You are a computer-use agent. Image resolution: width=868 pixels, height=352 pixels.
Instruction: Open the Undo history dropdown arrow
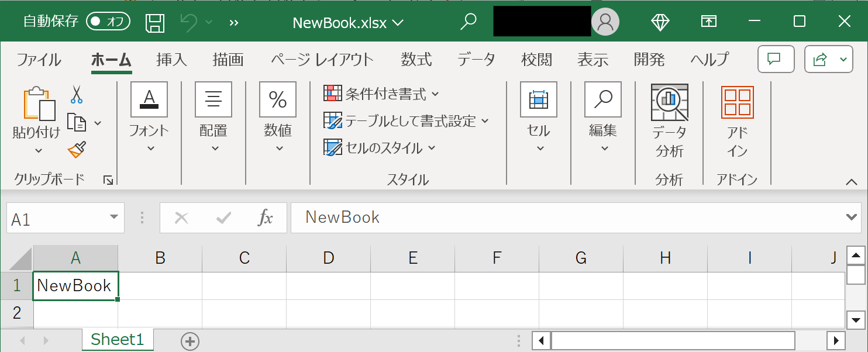[x=209, y=23]
